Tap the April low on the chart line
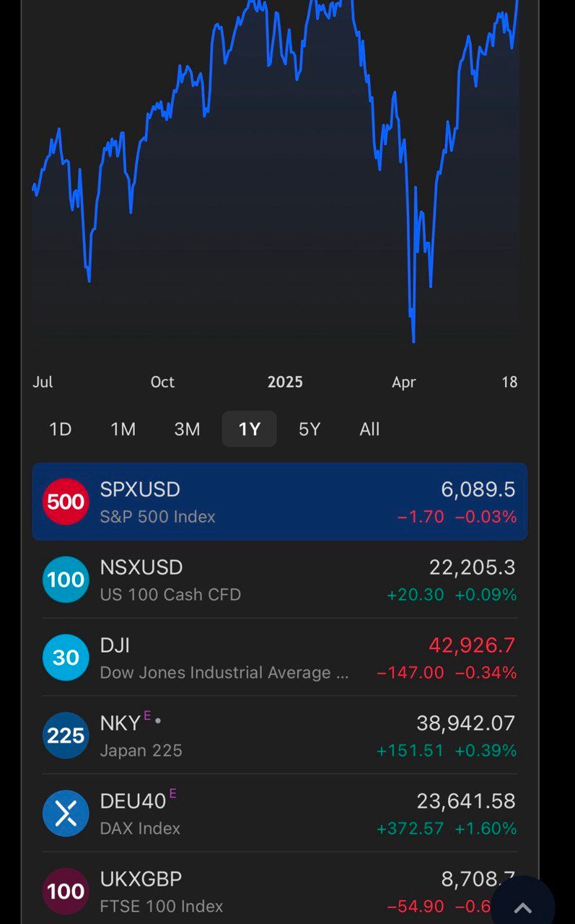 [413, 341]
